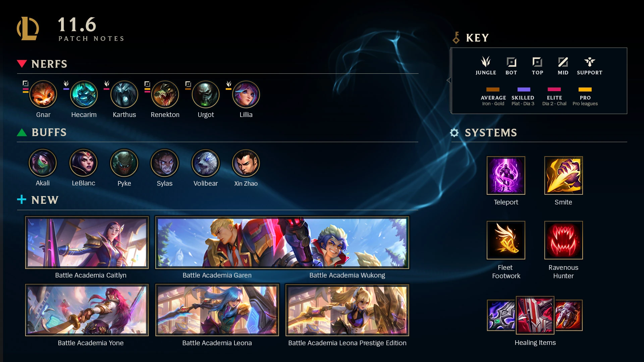
Task: Click the Volibear champion portrait
Action: click(x=206, y=163)
